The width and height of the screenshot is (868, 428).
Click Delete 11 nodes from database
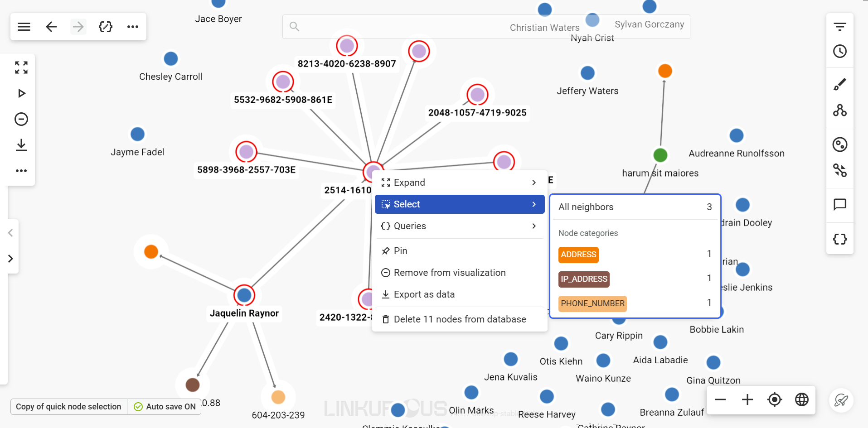459,319
